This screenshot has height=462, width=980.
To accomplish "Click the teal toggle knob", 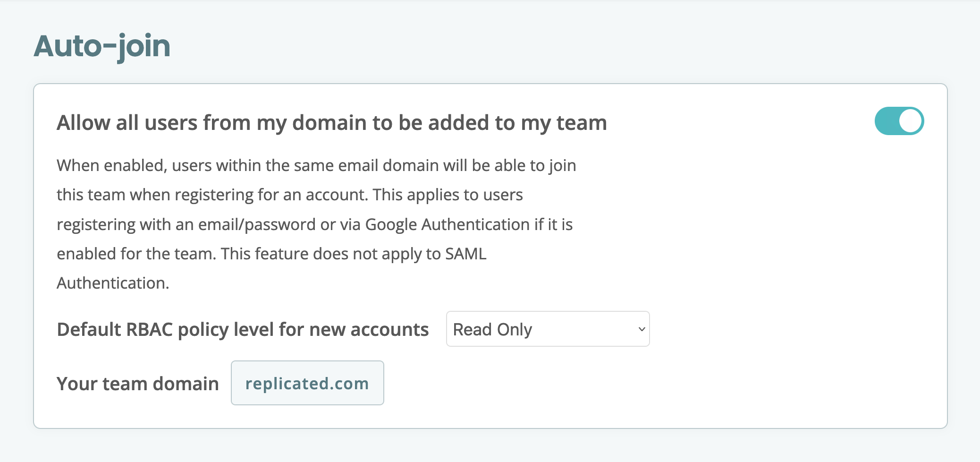I will [910, 121].
